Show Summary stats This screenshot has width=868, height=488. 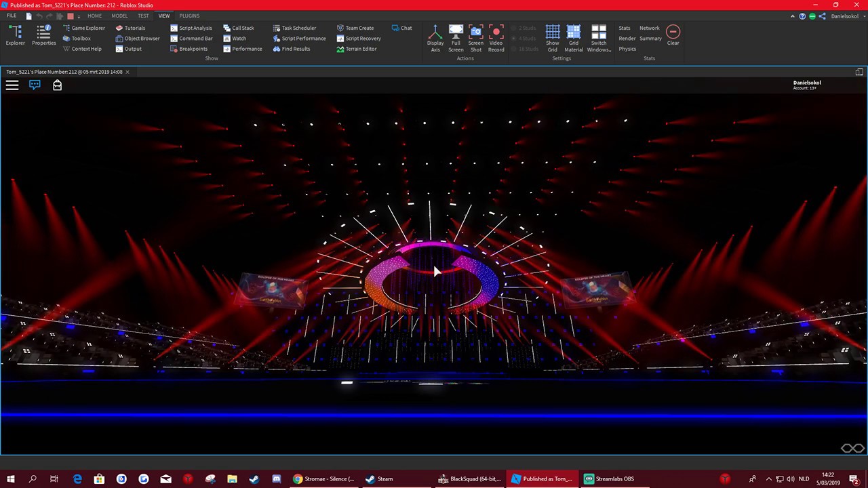[650, 39]
